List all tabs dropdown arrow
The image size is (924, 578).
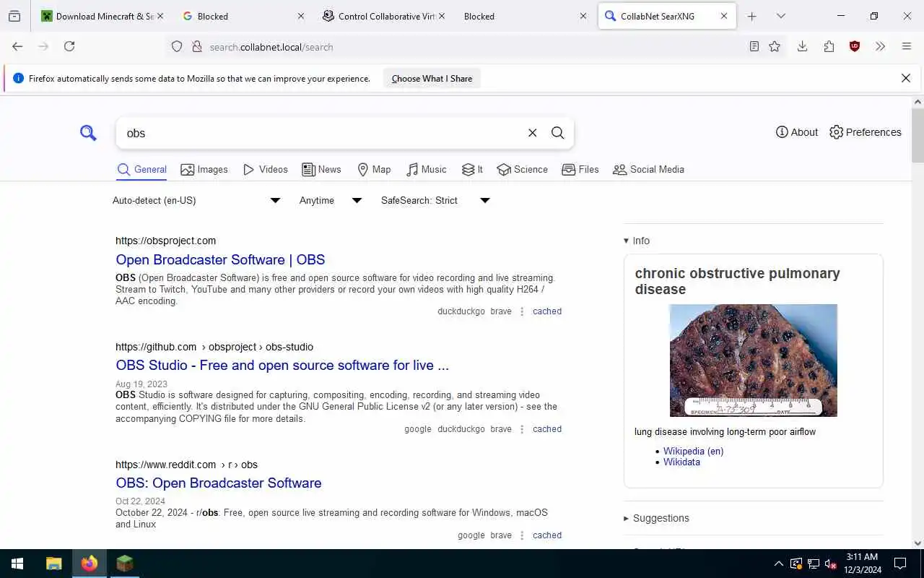[x=780, y=16]
